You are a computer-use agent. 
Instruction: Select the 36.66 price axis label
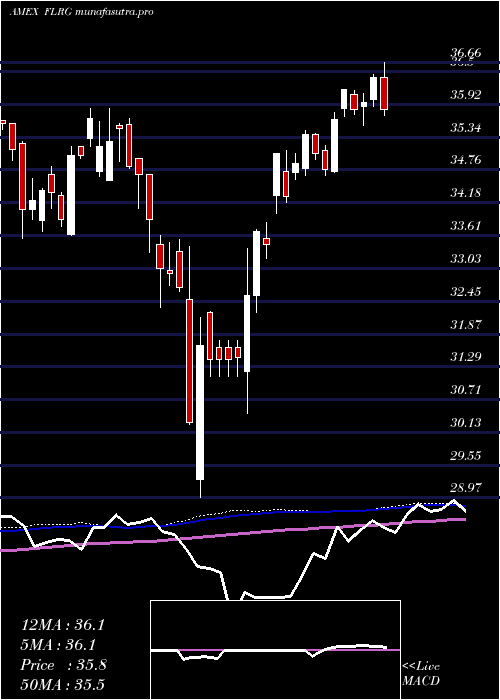[x=466, y=53]
